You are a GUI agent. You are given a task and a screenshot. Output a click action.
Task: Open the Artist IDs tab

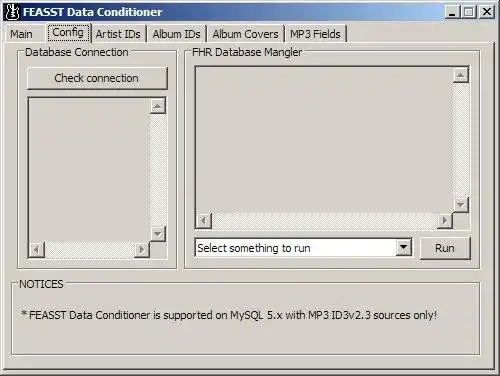click(118, 34)
